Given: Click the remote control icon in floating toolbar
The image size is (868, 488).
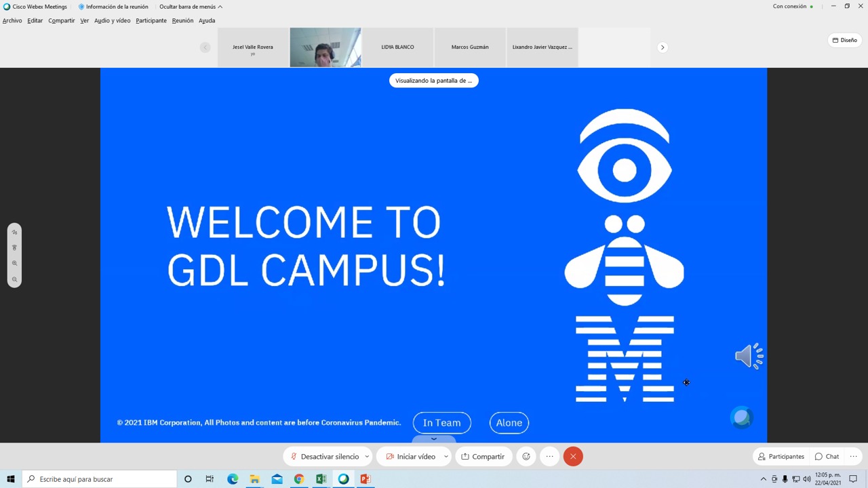Looking at the screenshot, I should tap(14, 247).
